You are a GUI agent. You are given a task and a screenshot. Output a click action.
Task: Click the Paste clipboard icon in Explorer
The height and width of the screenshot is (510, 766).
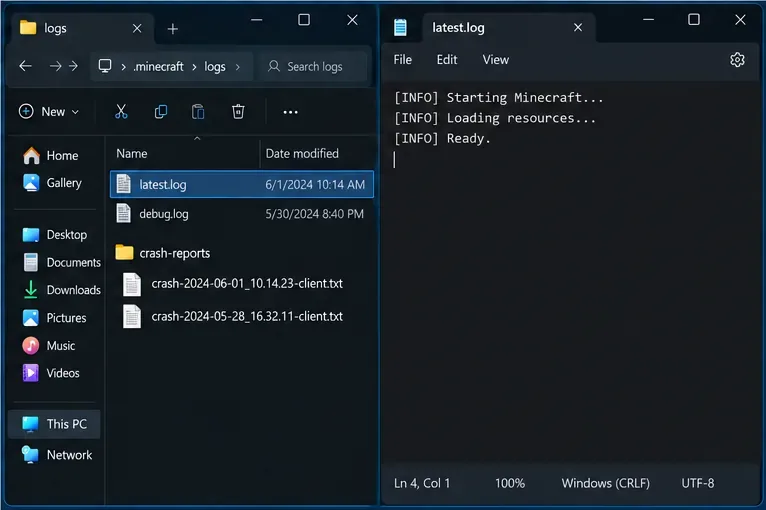click(198, 112)
